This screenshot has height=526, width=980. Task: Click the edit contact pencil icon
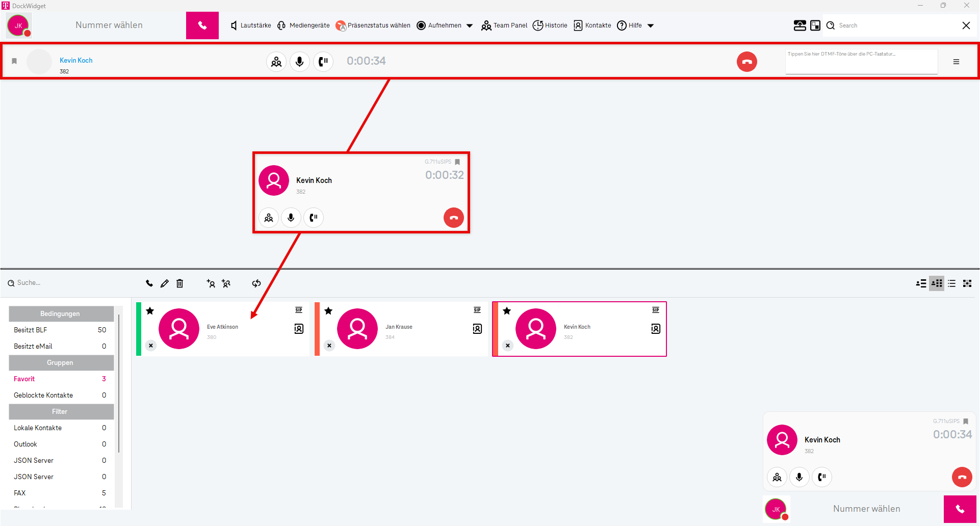(x=164, y=283)
